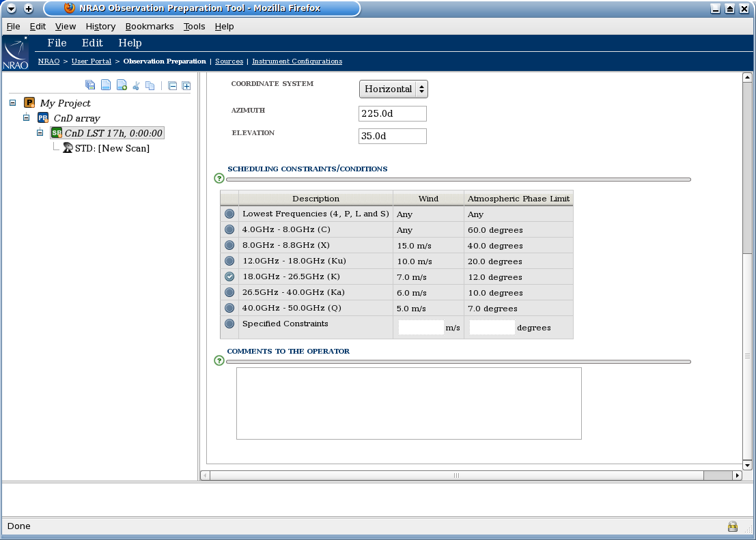Collapse the My Project tree node
756x540 pixels.
coord(12,102)
